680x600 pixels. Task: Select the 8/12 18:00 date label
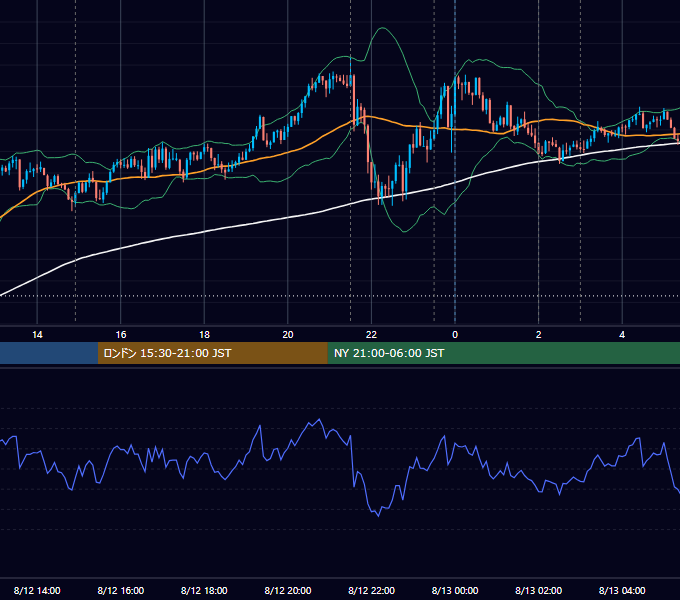pos(204,590)
